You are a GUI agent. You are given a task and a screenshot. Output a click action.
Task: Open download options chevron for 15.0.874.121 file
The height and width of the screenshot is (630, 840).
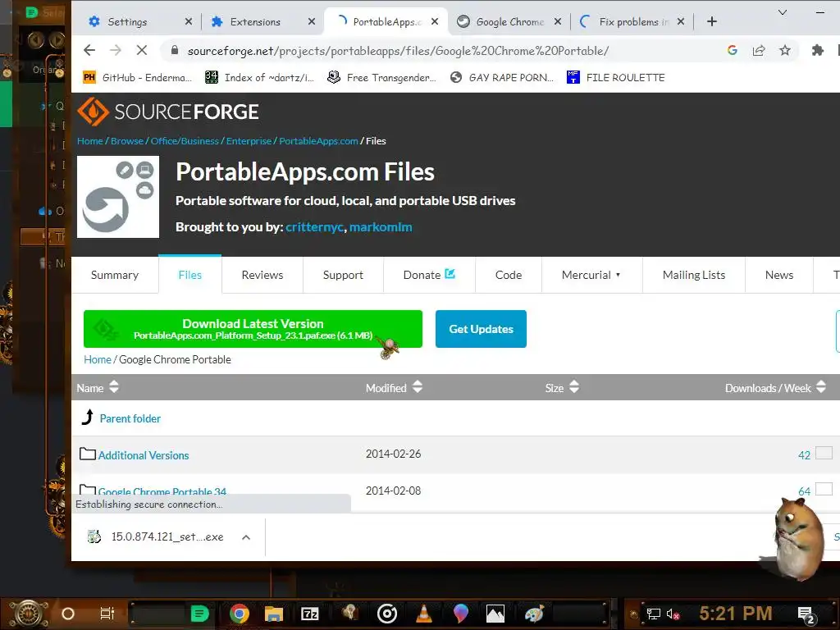pos(246,536)
